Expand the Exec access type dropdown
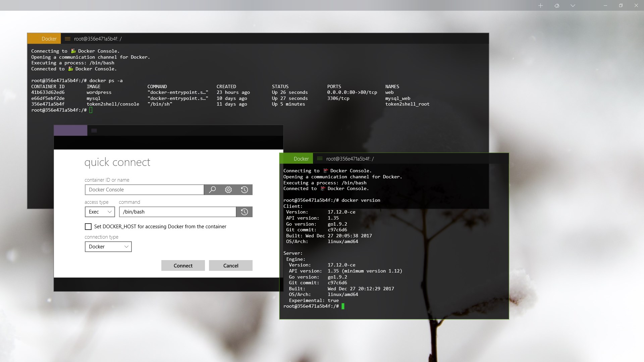 coord(100,212)
